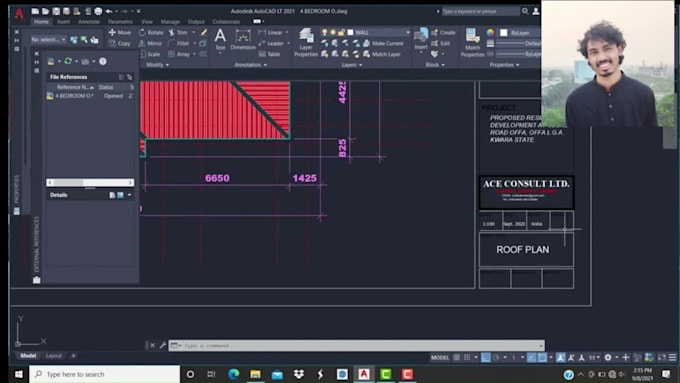Select the Fillet tool
Viewport: 680px width, 383px height.
[x=179, y=43]
